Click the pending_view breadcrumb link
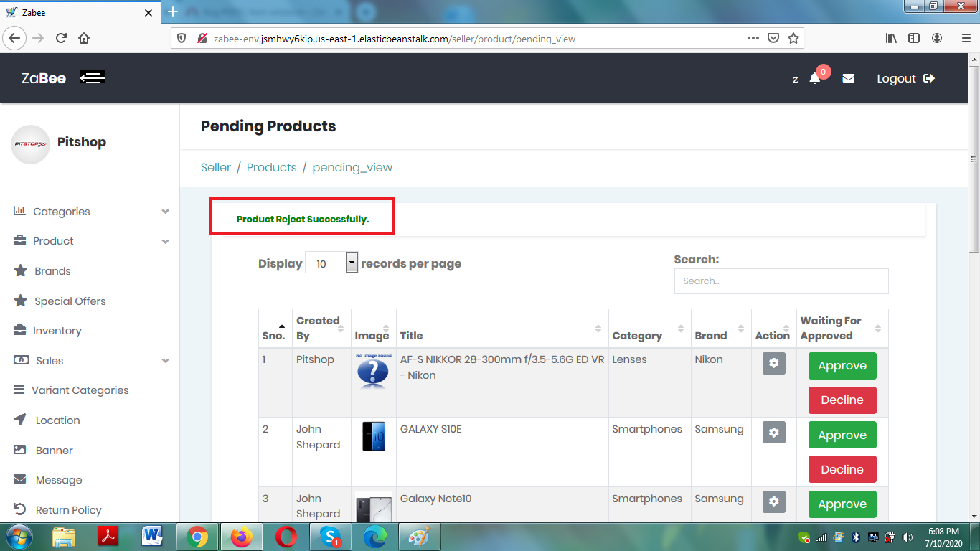Viewport: 980px width, 551px height. point(352,167)
